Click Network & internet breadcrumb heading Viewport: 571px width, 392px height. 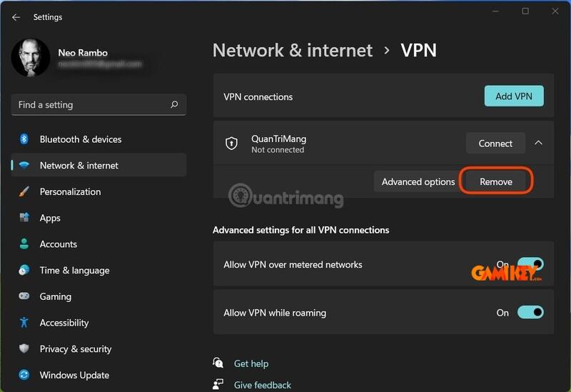pos(293,50)
